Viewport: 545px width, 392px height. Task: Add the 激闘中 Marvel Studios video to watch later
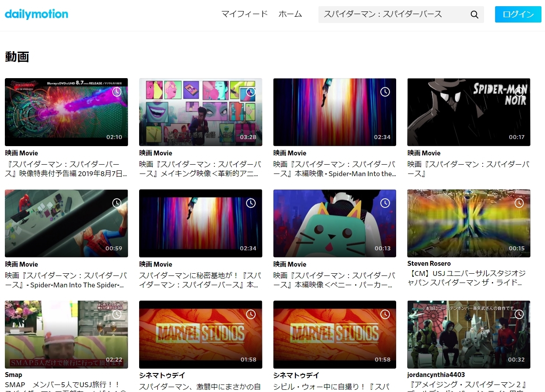[x=251, y=314]
